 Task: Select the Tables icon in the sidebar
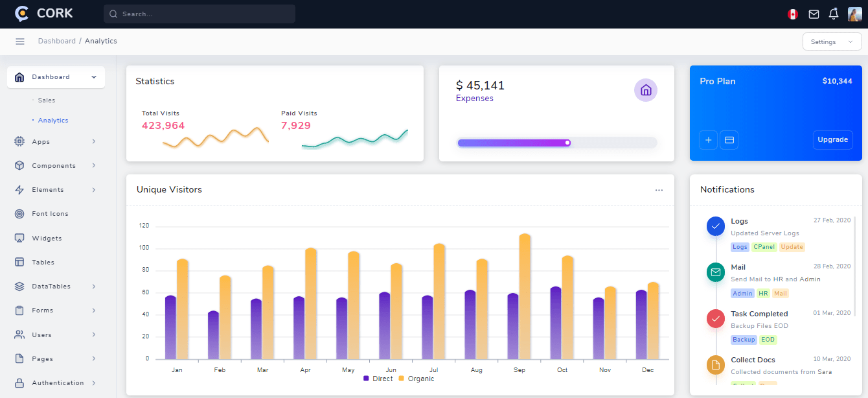[20, 262]
